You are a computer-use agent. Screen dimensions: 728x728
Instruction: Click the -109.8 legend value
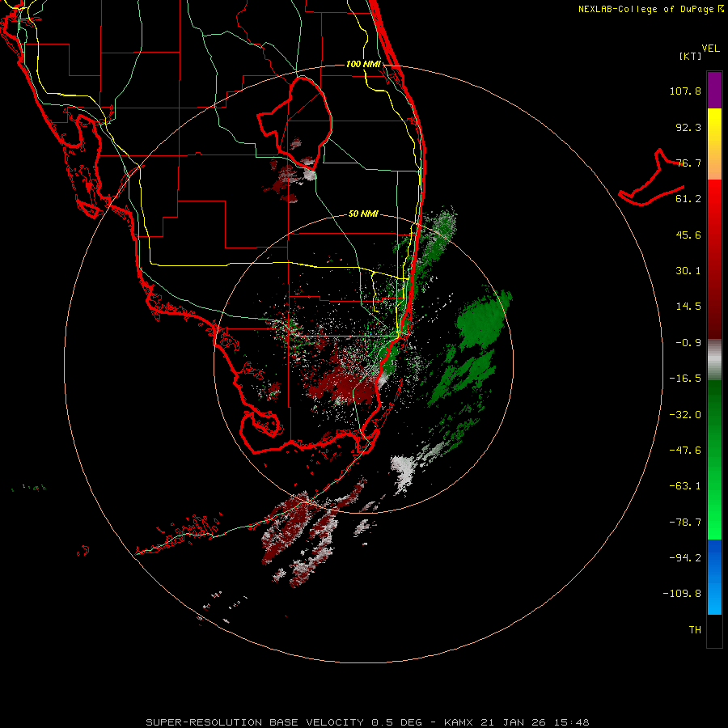click(x=682, y=594)
